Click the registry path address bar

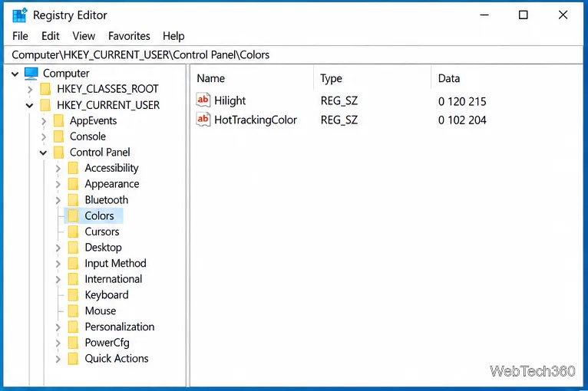294,55
